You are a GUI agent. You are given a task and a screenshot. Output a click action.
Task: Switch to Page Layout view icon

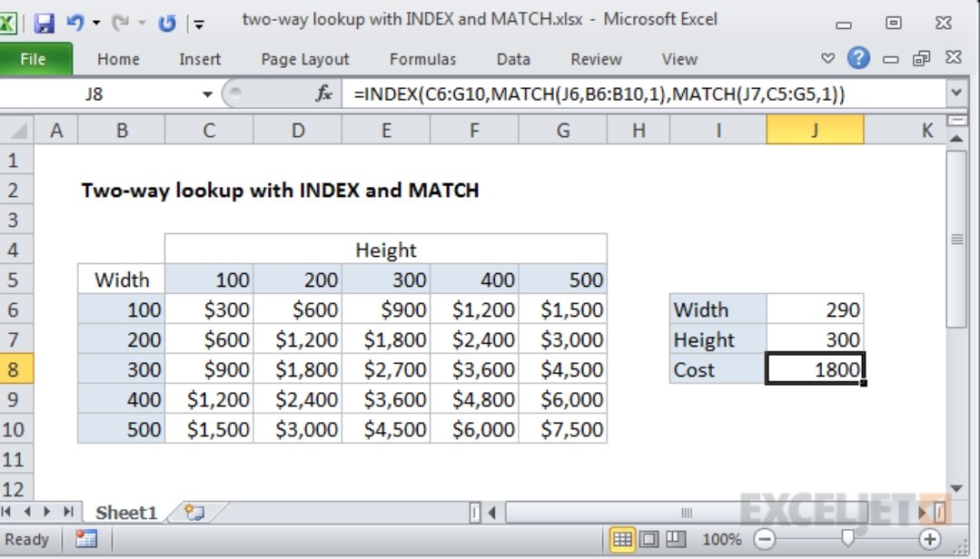(x=648, y=539)
